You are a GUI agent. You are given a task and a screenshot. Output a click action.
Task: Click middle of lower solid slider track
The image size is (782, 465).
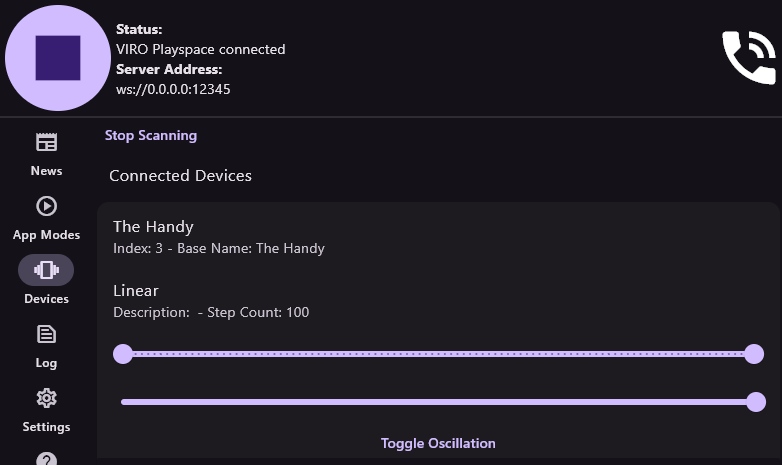(x=438, y=402)
